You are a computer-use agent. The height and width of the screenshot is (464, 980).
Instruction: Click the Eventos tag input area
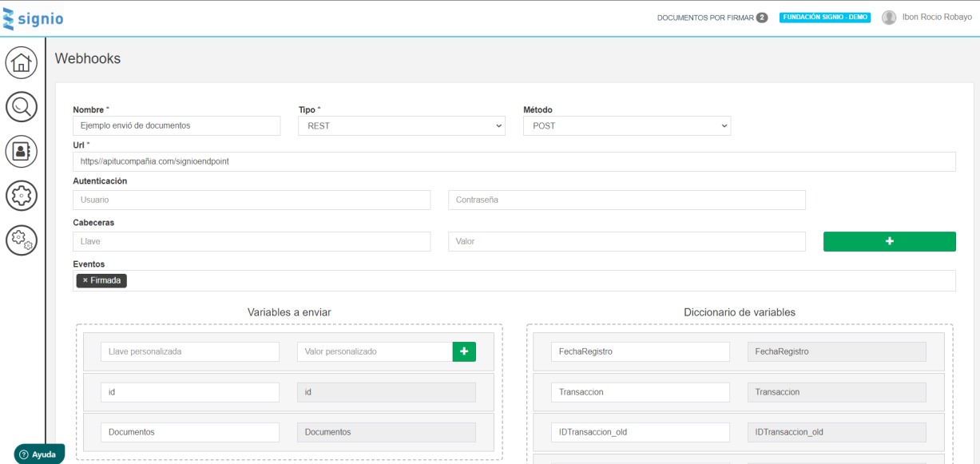point(514,280)
